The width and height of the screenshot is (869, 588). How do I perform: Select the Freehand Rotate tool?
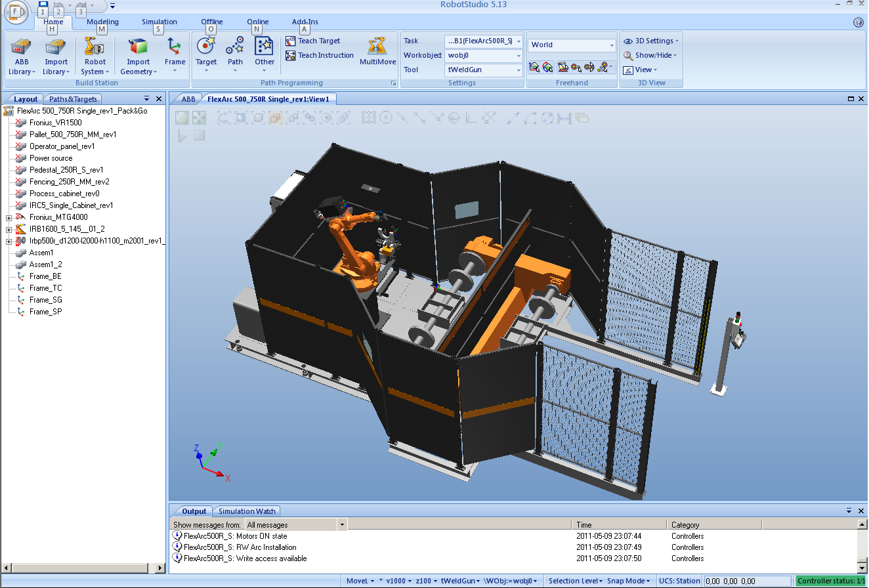coord(547,67)
